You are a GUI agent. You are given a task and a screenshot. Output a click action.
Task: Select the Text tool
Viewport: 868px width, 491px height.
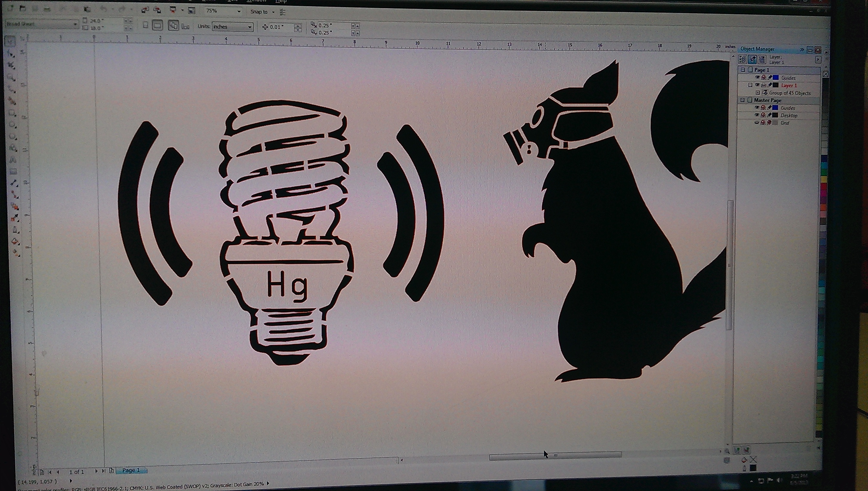point(13,160)
